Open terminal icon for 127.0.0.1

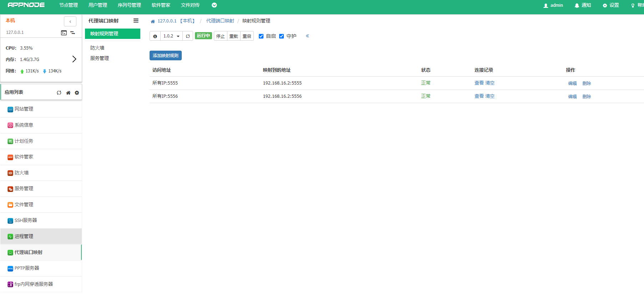[x=64, y=33]
